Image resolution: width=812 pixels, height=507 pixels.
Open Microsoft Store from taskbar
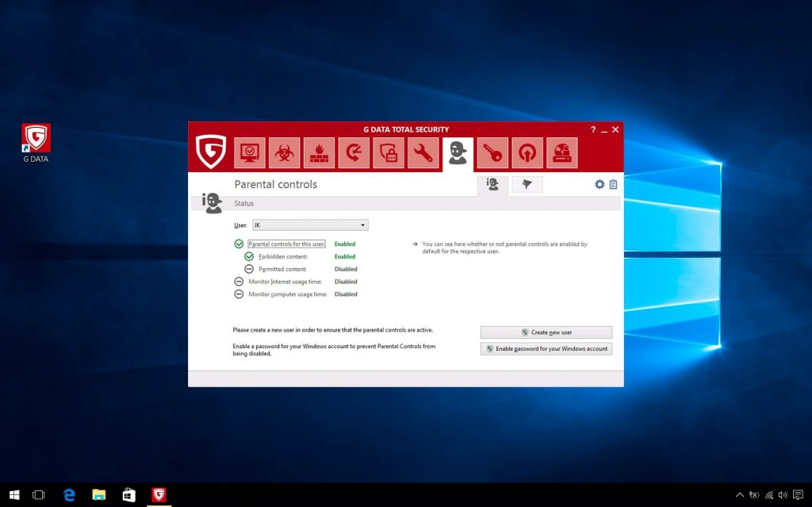tap(129, 495)
